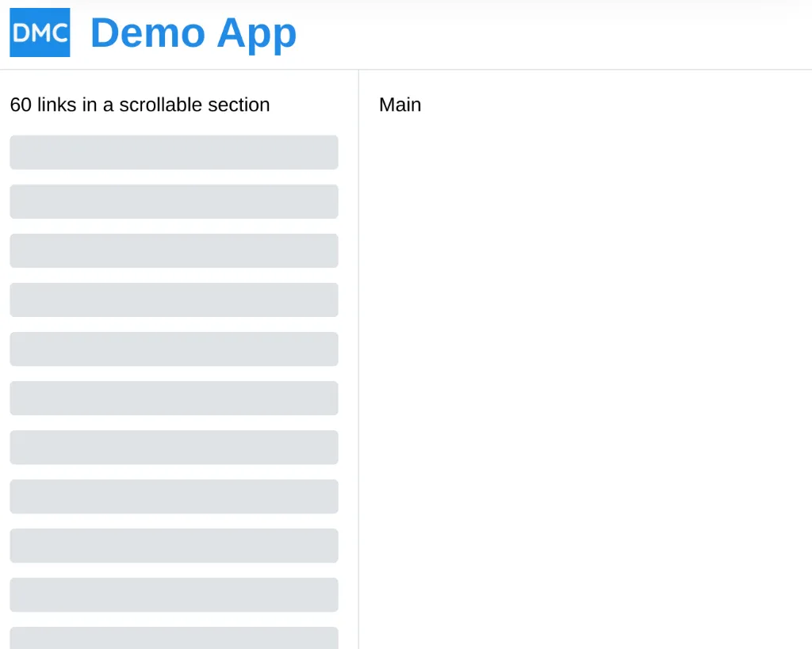Open the seventh skeleton link in the sidebar

174,447
